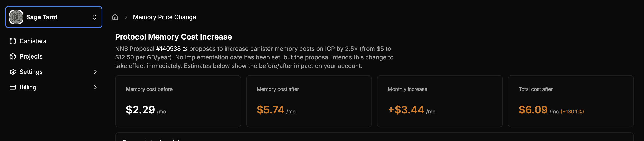Image resolution: width=644 pixels, height=141 pixels.
Task: Click the Memory Price Change breadcrumb
Action: click(164, 17)
